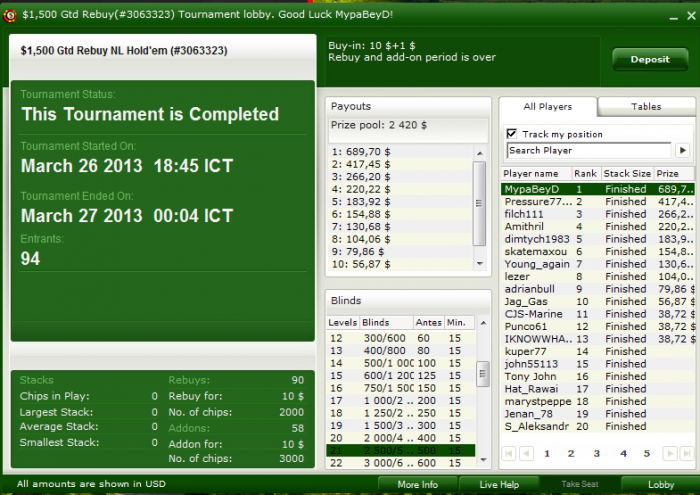The width and height of the screenshot is (700, 495).
Task: Go to first page of player list
Action: [508, 453]
